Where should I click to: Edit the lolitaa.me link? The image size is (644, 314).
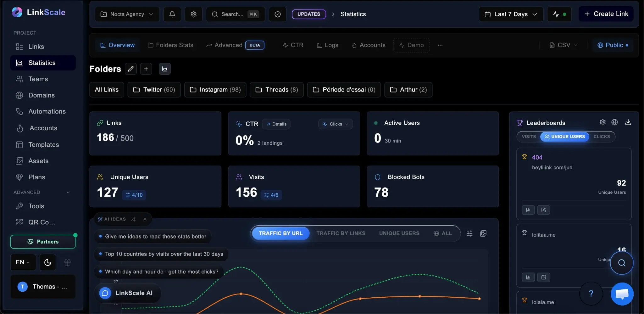(544, 277)
